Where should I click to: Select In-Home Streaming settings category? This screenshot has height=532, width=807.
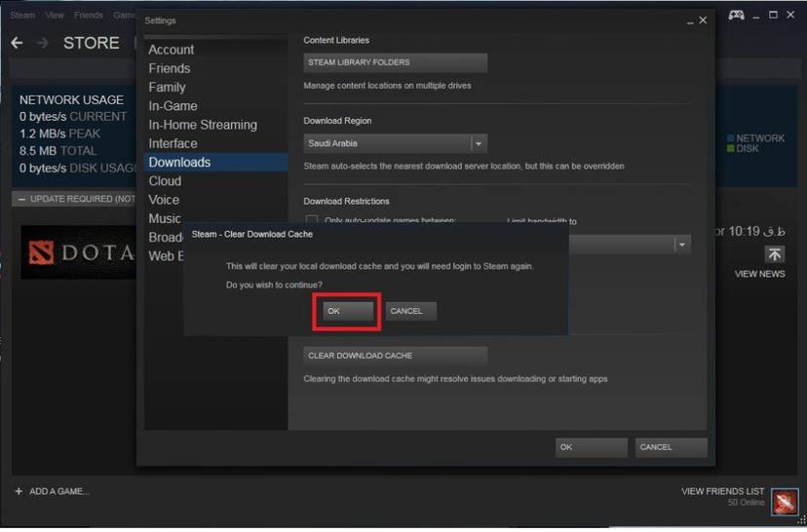click(x=203, y=125)
